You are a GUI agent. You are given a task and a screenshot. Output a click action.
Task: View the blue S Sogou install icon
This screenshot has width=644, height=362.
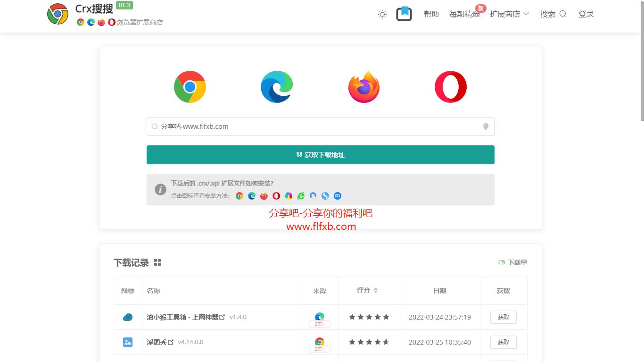tap(325, 196)
